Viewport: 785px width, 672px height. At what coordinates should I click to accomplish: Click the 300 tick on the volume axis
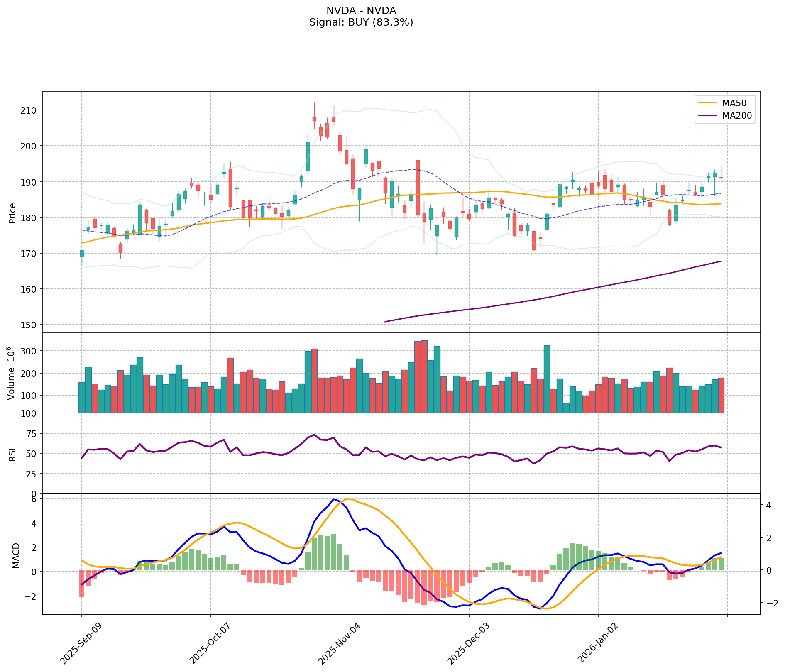tap(30, 351)
